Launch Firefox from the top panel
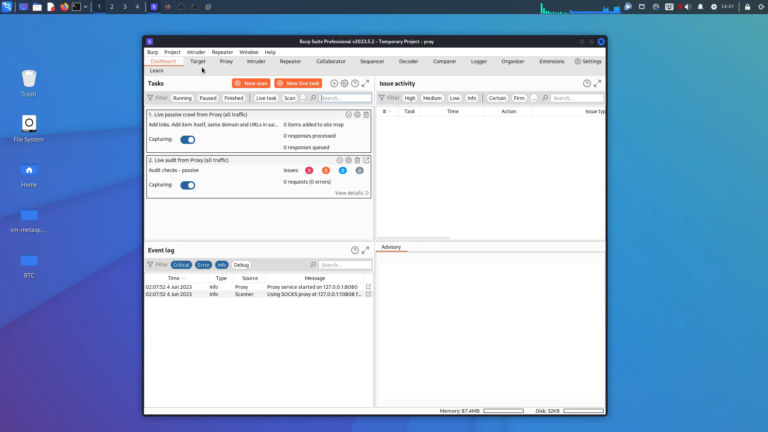This screenshot has height=432, width=768. pyautogui.click(x=64, y=7)
